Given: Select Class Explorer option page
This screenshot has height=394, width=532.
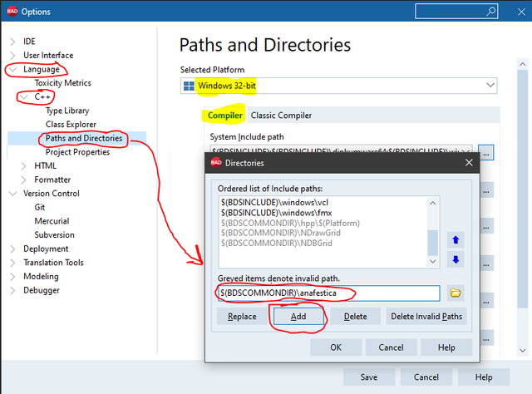Looking at the screenshot, I should coord(71,125).
